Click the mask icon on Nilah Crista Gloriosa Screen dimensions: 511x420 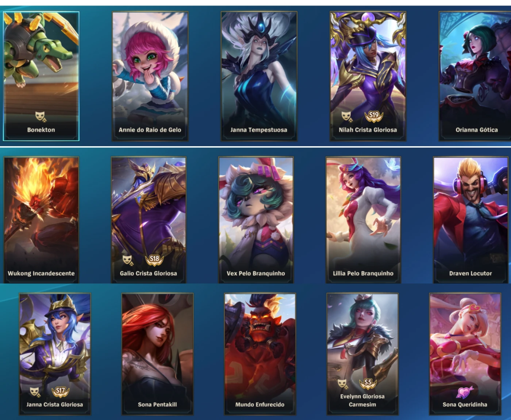[x=347, y=116]
